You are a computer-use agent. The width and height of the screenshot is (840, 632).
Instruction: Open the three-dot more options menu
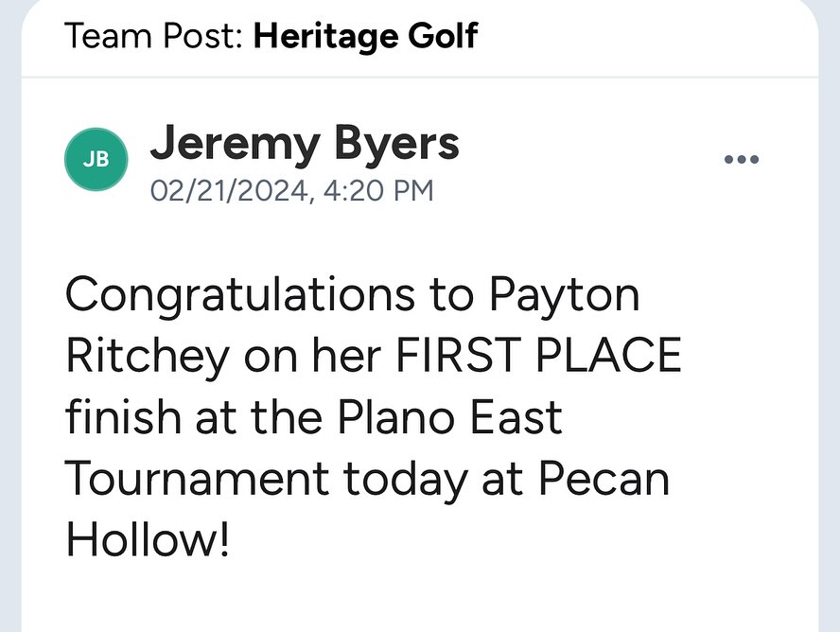741,159
